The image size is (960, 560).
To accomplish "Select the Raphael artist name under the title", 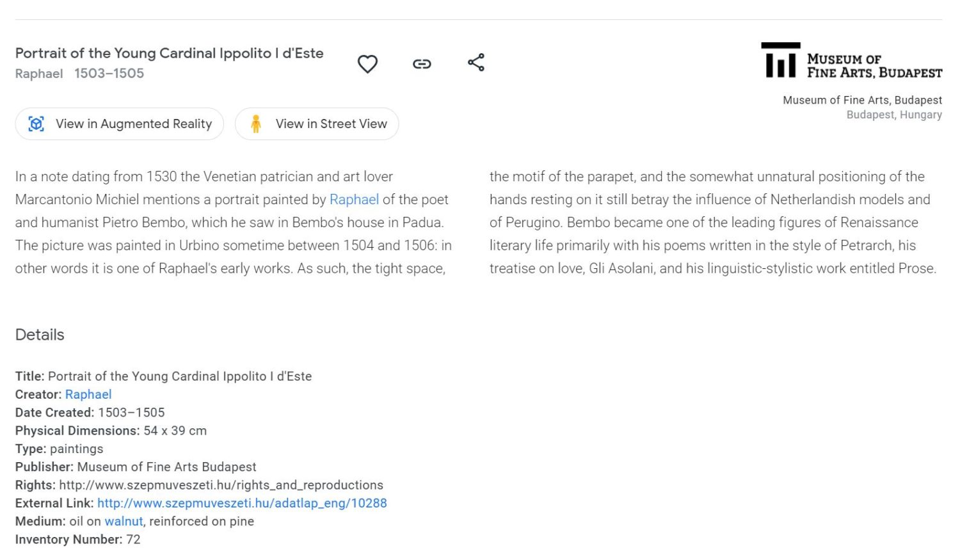I will point(39,74).
